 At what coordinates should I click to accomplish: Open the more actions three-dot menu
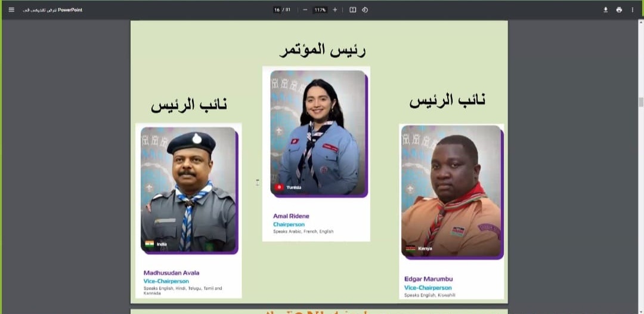632,10
